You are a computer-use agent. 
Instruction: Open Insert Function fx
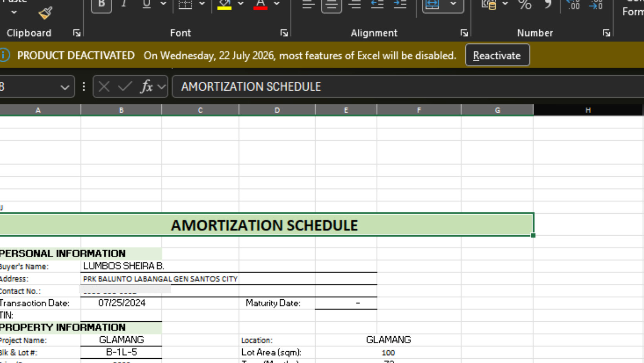[x=147, y=86]
